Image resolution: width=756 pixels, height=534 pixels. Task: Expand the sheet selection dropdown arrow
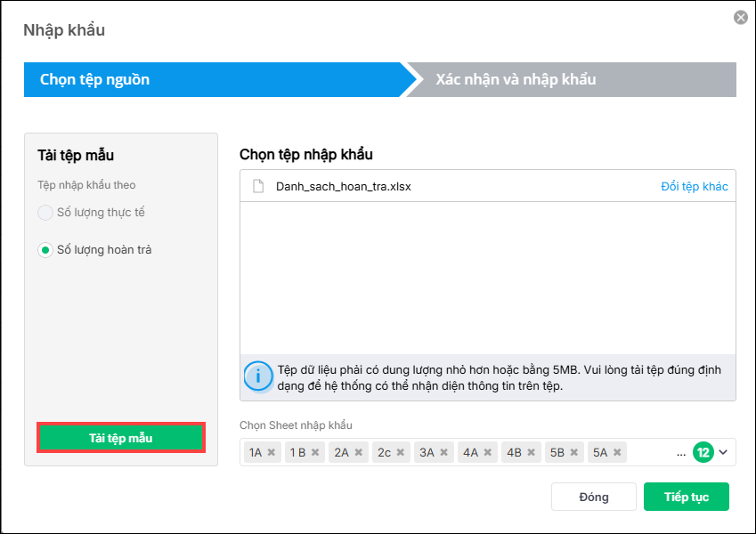pos(723,453)
